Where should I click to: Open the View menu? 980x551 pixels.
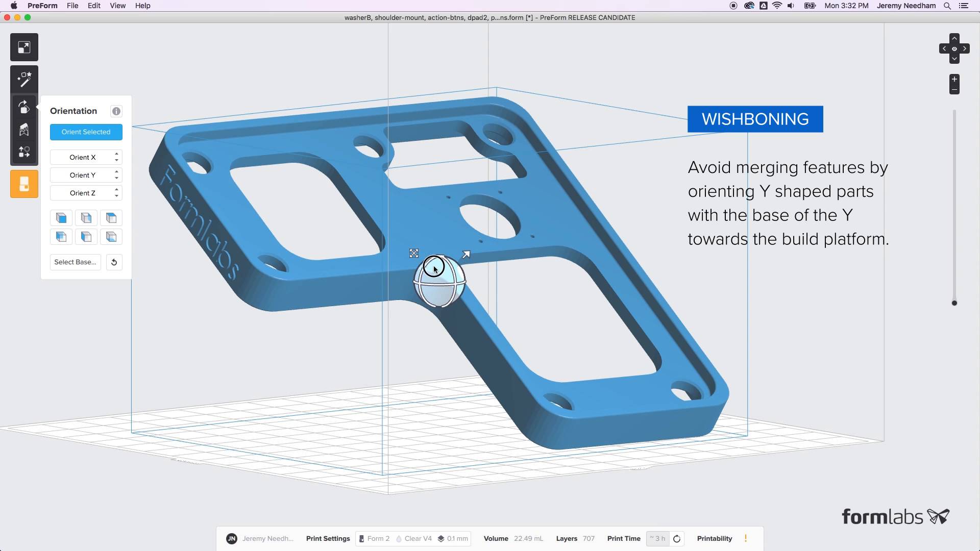(x=117, y=6)
